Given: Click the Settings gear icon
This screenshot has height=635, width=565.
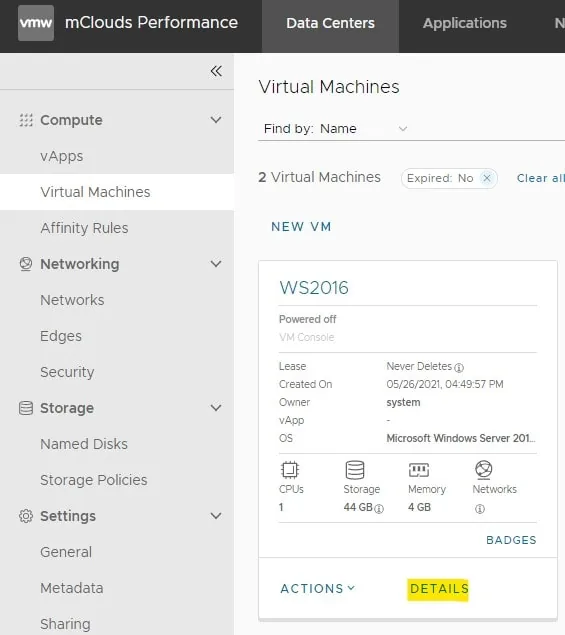Looking at the screenshot, I should (x=26, y=516).
